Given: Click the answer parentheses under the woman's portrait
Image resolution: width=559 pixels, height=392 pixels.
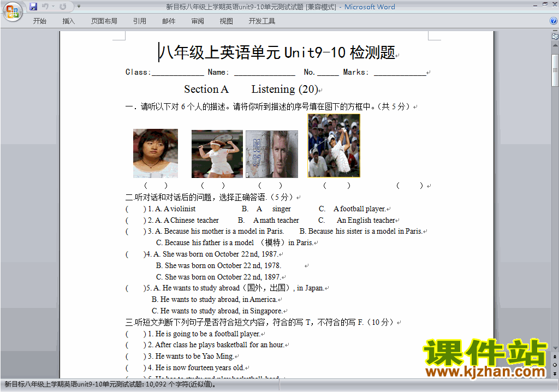Looking at the screenshot, I should tap(156, 186).
